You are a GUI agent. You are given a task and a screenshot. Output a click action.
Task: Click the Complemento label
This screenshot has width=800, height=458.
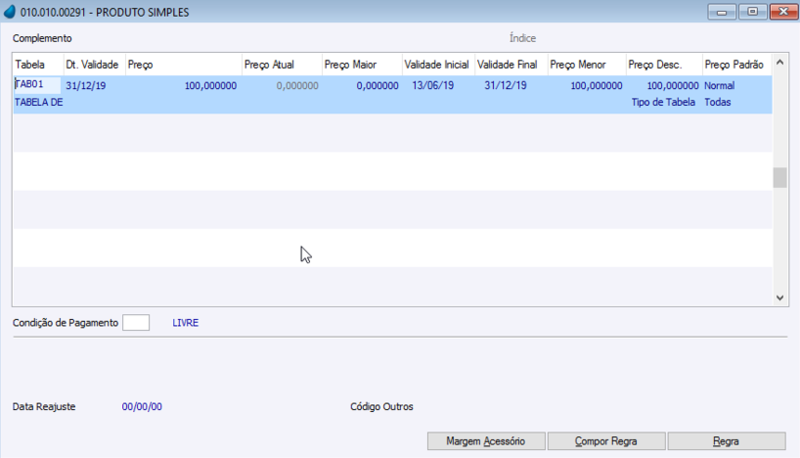(x=42, y=38)
